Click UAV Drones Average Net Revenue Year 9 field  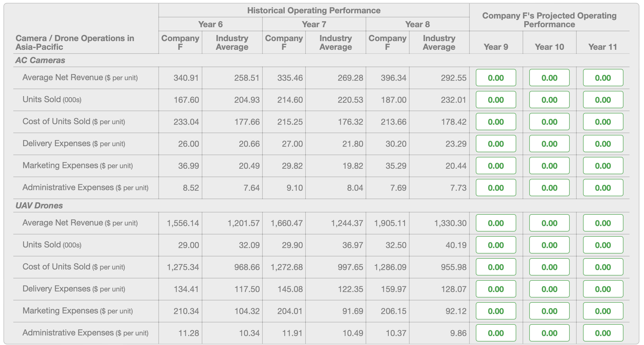coord(496,223)
